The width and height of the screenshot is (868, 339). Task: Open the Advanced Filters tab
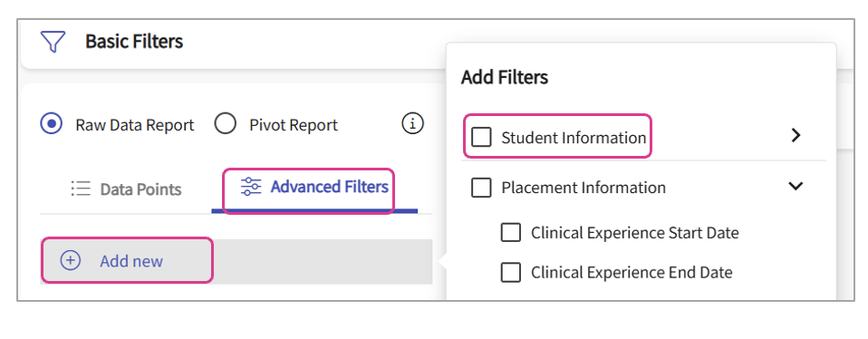314,189
